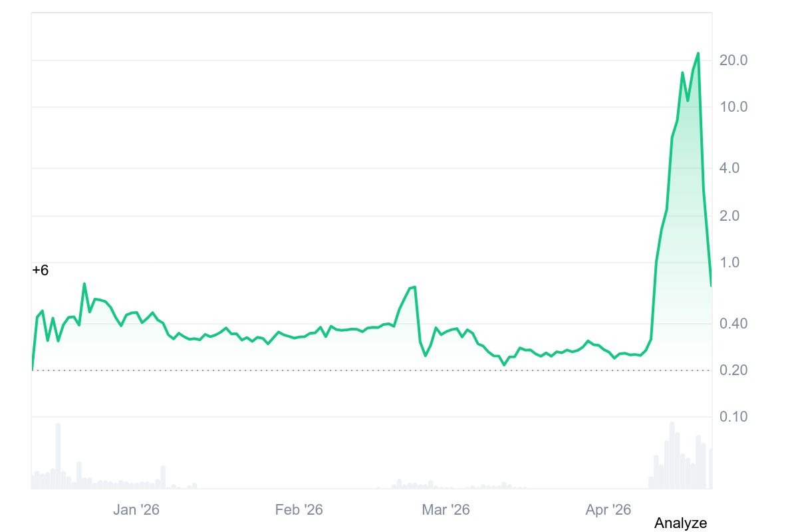This screenshot has width=798, height=532.
Task: Select the Apr '26 date label
Action: pos(608,510)
